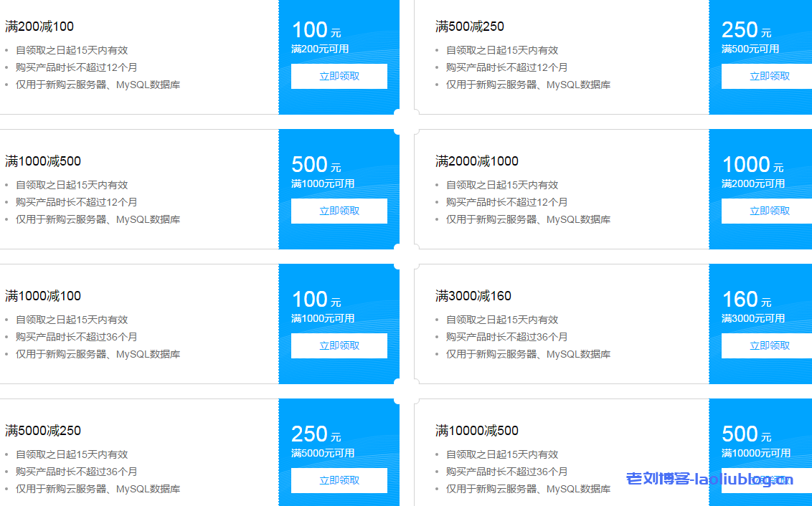Click the 满500减250 coupon heading
Viewport: 812px width, 506px height.
coord(469,27)
